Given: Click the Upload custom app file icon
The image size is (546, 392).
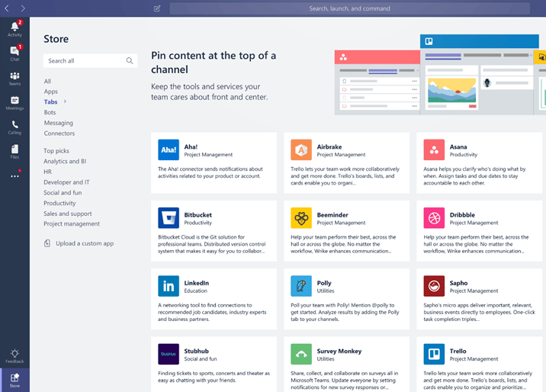Looking at the screenshot, I should 47,243.
